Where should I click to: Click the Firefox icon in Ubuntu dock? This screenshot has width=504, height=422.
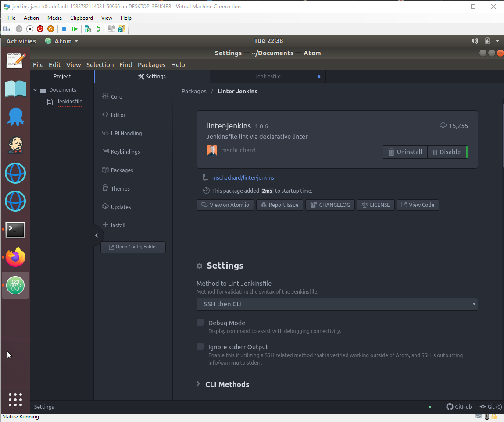pos(15,257)
